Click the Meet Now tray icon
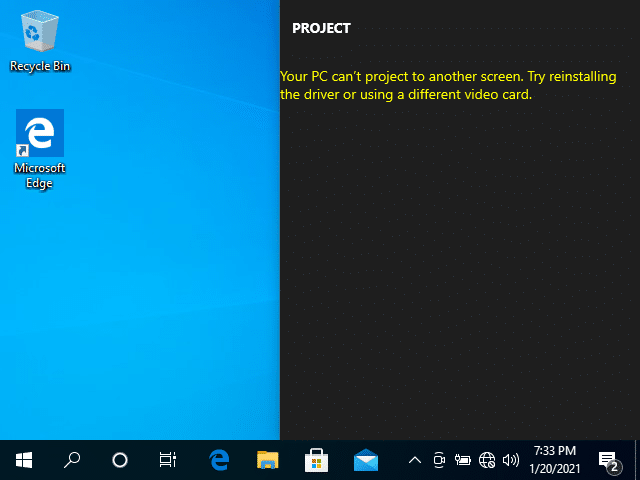Viewport: 640px width, 480px height. pos(439,460)
